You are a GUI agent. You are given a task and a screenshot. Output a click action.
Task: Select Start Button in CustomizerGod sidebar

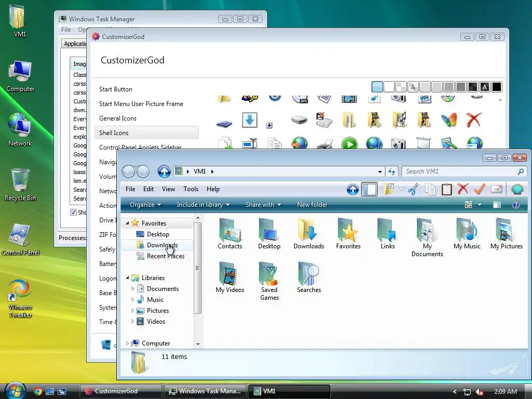(116, 89)
